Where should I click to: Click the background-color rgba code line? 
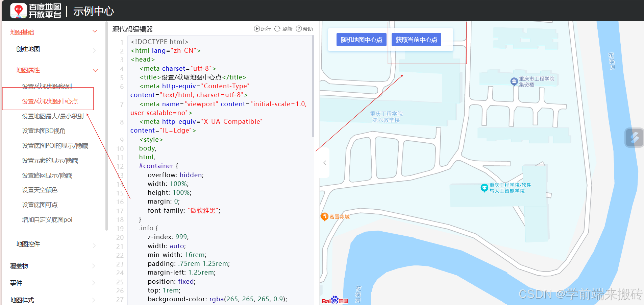218,299
